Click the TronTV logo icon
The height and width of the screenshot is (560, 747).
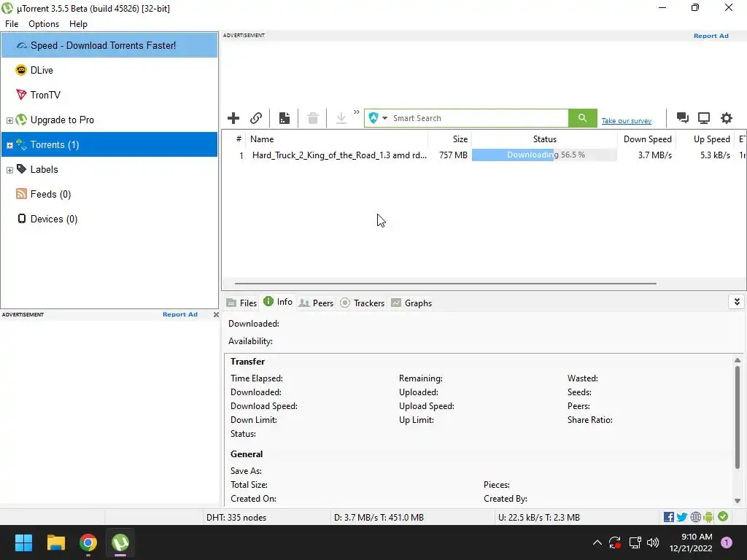pyautogui.click(x=21, y=94)
